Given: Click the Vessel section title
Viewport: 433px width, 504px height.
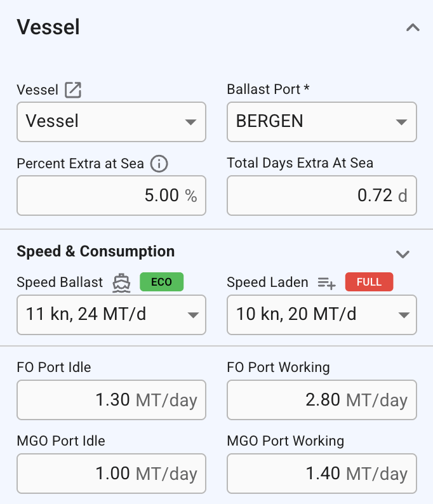Looking at the screenshot, I should 48,27.
